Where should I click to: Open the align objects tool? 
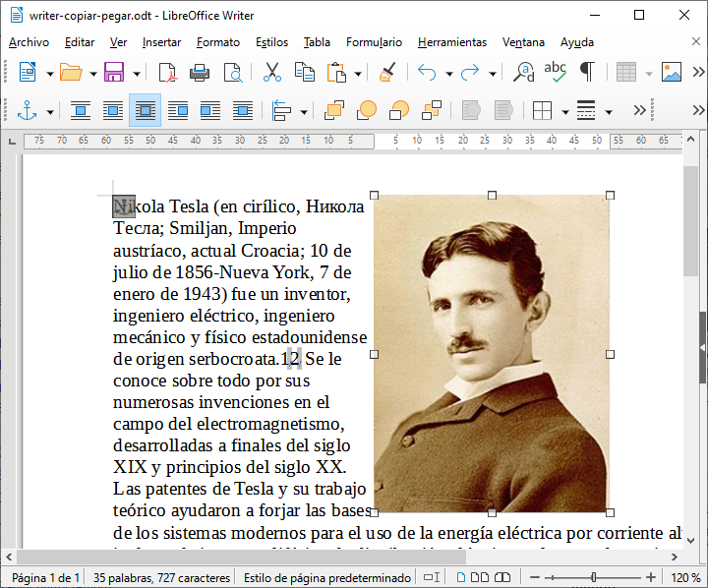(x=282, y=111)
